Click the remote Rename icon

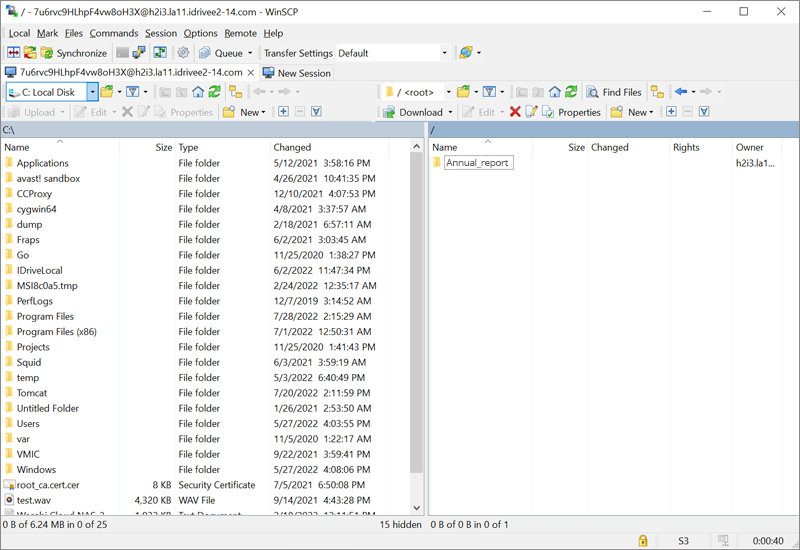coord(531,112)
